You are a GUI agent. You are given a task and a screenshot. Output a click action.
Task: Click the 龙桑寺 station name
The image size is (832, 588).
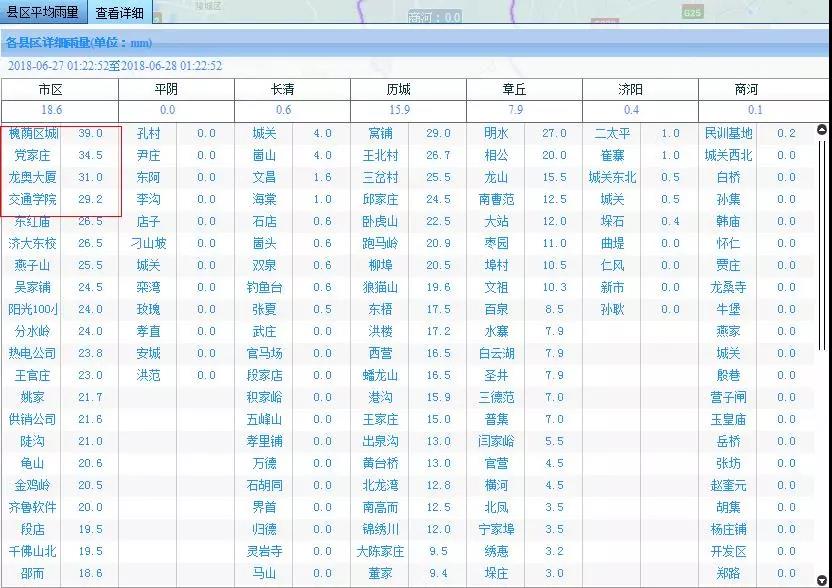pos(729,288)
